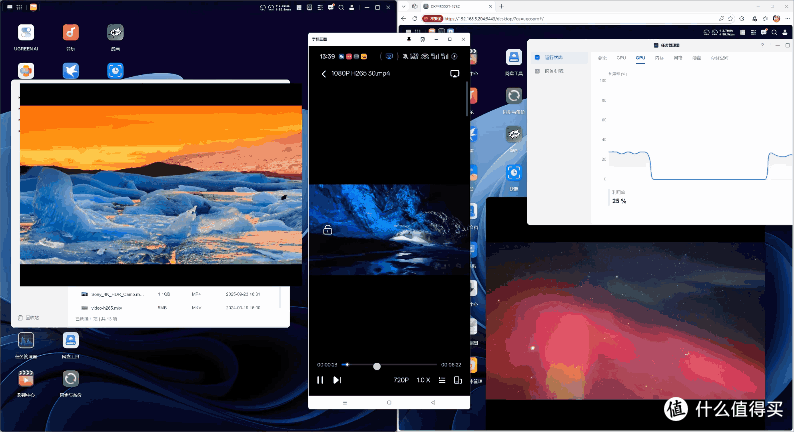Skip to next video in phone player

[337, 380]
